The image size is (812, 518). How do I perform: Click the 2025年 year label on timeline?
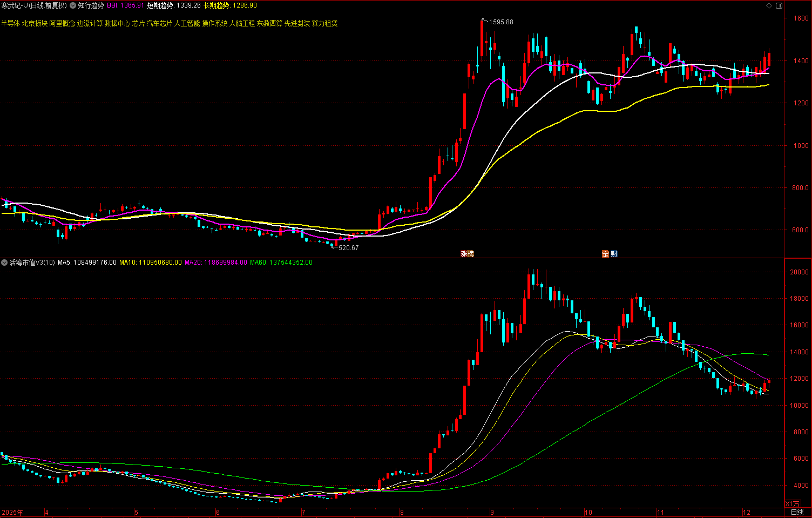[x=12, y=512]
